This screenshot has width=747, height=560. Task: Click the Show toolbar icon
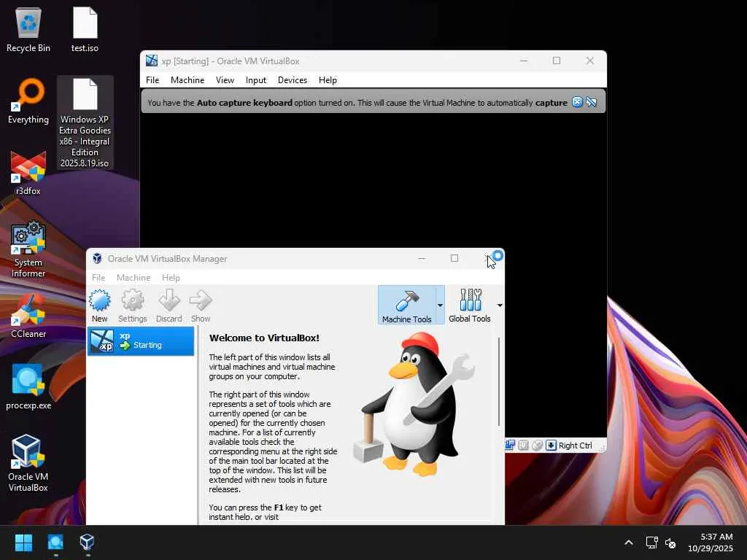click(x=201, y=306)
